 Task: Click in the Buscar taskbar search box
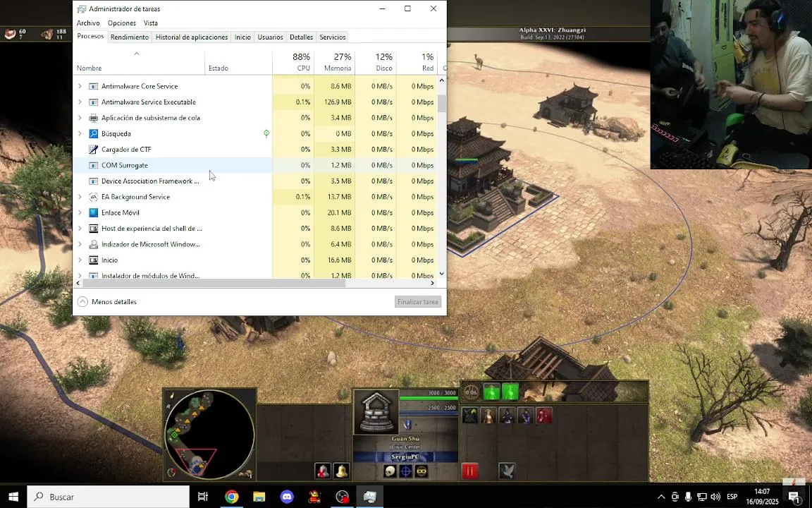[x=109, y=497]
